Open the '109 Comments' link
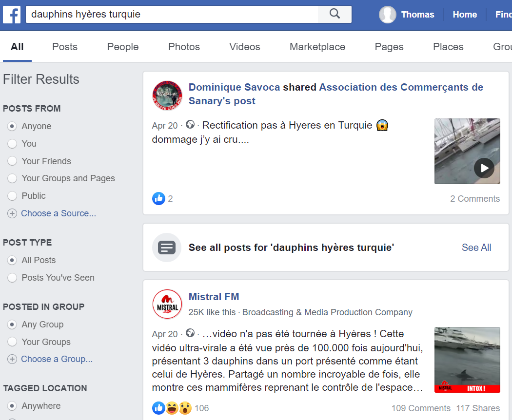 click(x=421, y=408)
